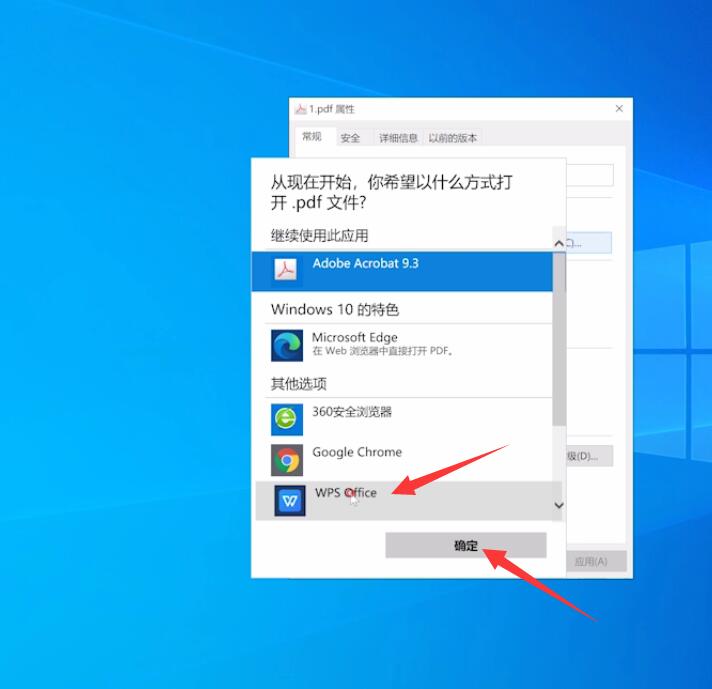Click the 360安全浏览器 icon
Viewport: 712px width, 689px height.
coord(287,419)
